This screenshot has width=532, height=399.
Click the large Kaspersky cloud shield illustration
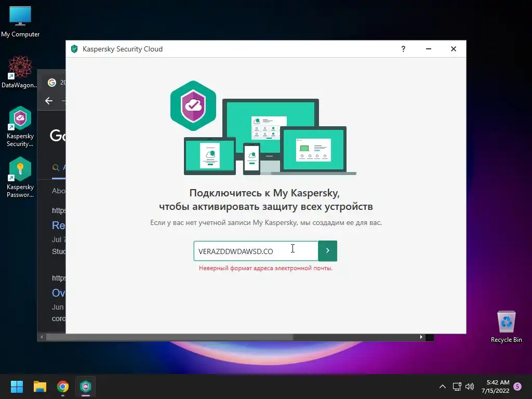click(x=193, y=106)
